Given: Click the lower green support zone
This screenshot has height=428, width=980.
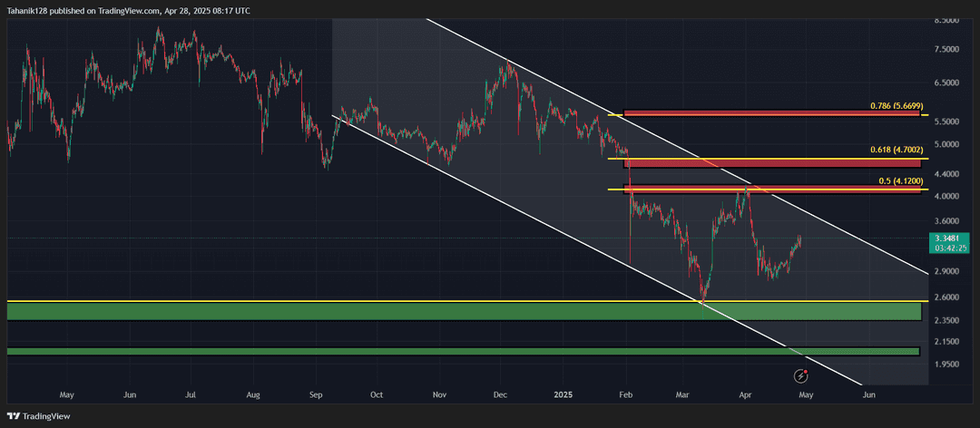Looking at the screenshot, I should tap(463, 352).
